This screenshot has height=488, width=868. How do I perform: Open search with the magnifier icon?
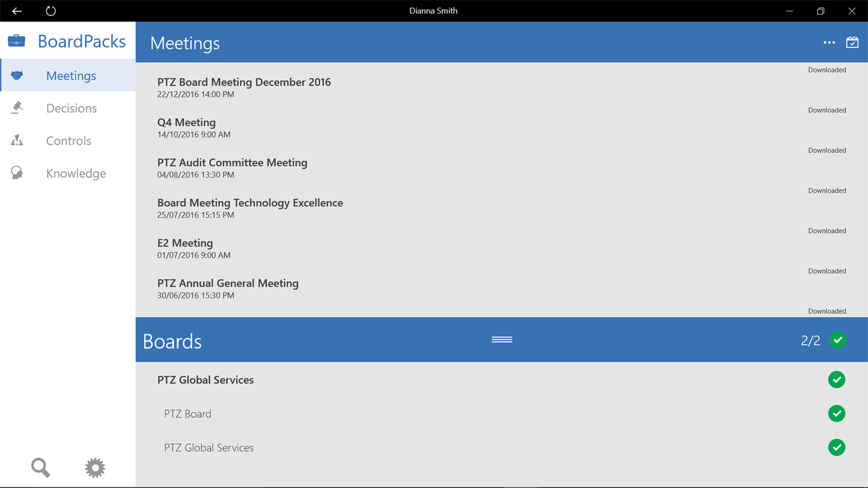(40, 468)
